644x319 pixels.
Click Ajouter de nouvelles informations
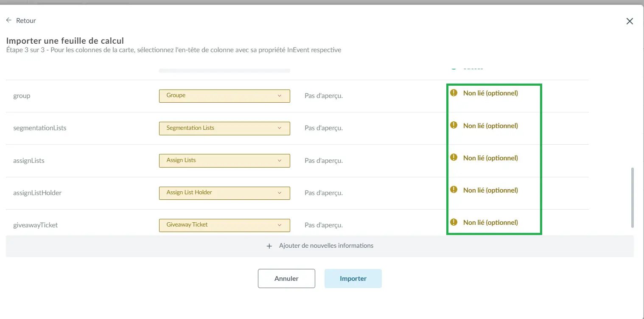[x=320, y=246]
